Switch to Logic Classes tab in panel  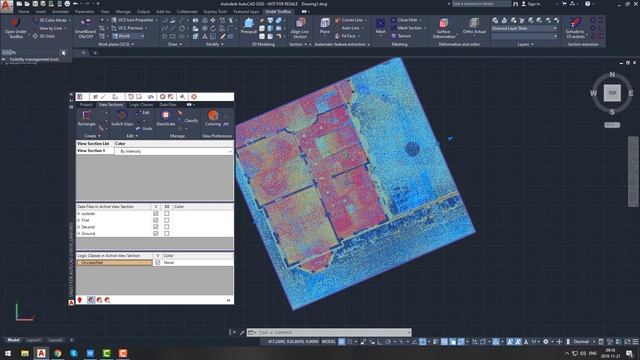coord(141,105)
